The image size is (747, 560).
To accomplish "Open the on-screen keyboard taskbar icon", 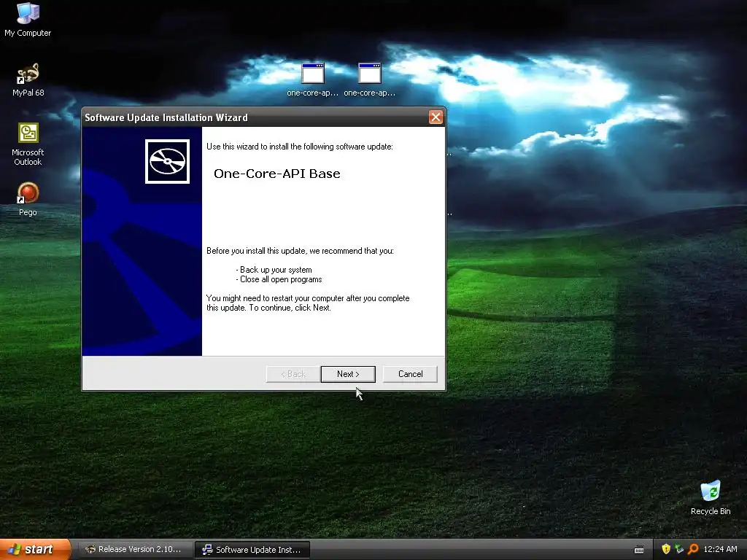I will pyautogui.click(x=639, y=550).
